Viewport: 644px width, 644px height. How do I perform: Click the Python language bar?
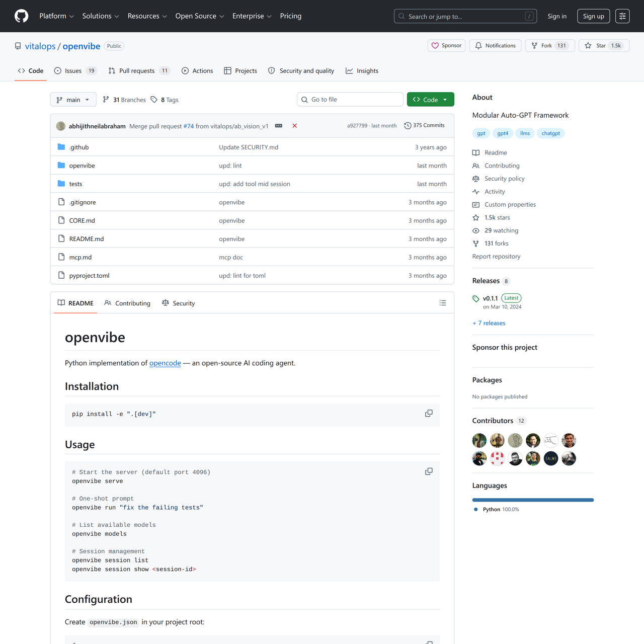pyautogui.click(x=533, y=500)
